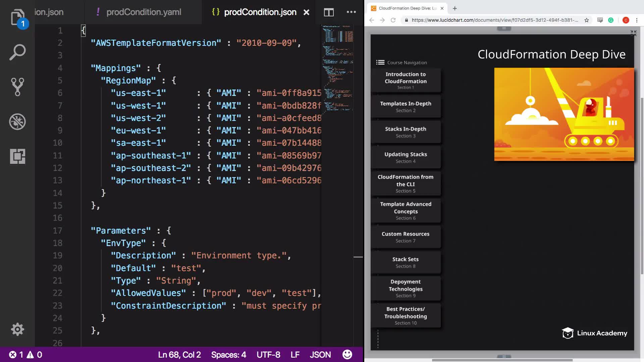Viewport: 644px width, 362px height.
Task: Open the UTF-8 encoding selector
Action: [x=268, y=354]
